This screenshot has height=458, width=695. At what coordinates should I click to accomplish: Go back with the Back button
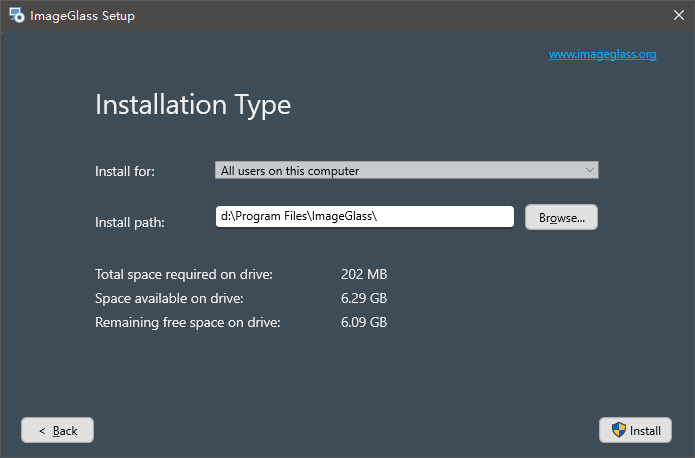57,430
